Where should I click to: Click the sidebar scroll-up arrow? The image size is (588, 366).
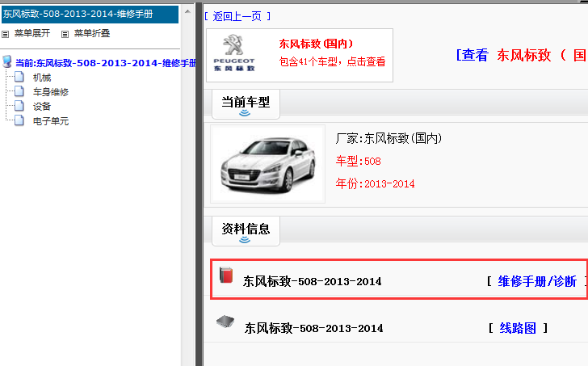187,11
